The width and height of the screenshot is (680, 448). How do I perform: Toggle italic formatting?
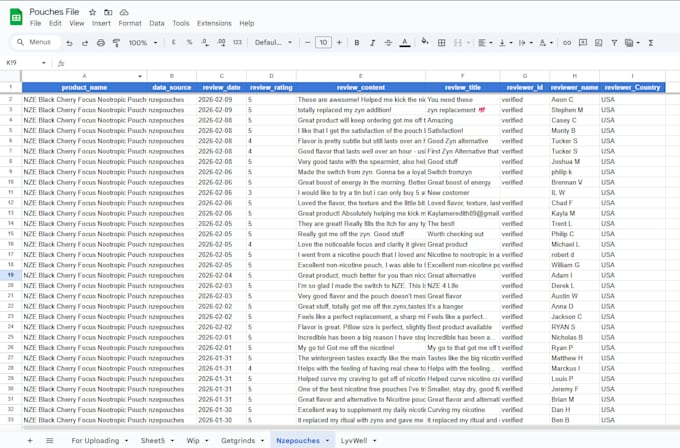372,43
